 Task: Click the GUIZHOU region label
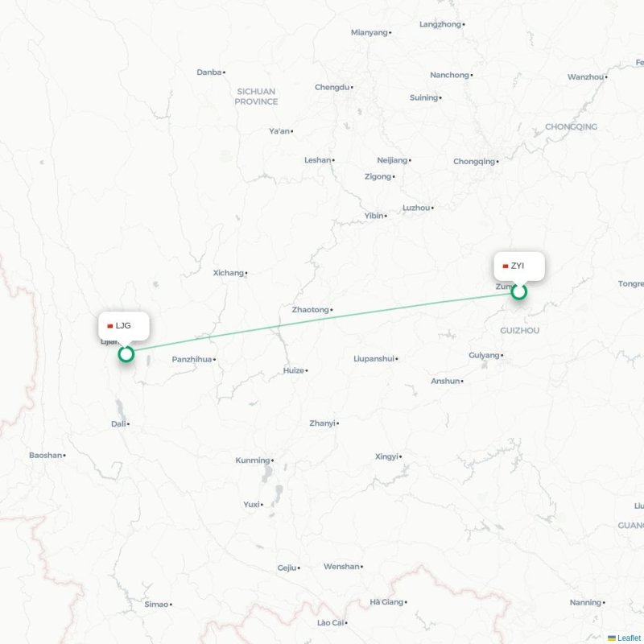point(519,331)
